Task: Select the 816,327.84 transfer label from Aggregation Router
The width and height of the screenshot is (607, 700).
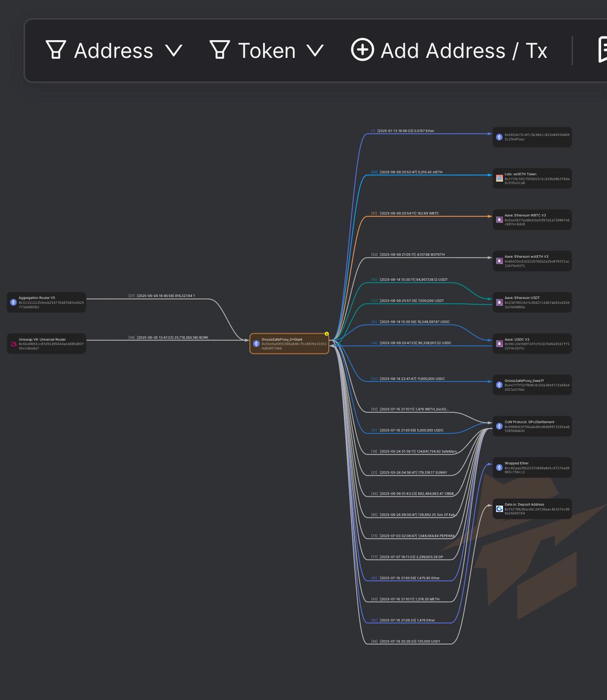Action: [162, 296]
